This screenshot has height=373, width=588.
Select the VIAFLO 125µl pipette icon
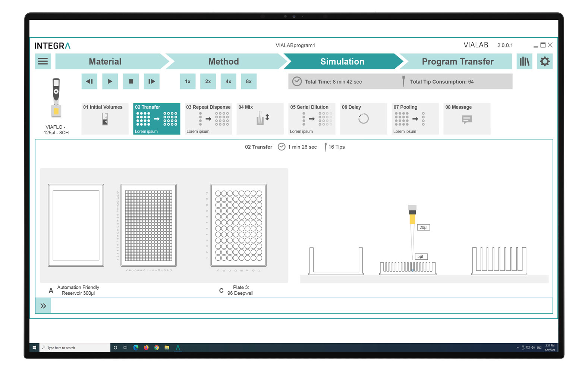(56, 98)
